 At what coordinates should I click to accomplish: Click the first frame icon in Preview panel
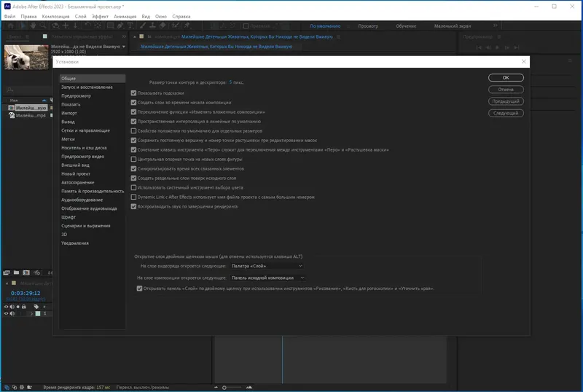click(479, 47)
